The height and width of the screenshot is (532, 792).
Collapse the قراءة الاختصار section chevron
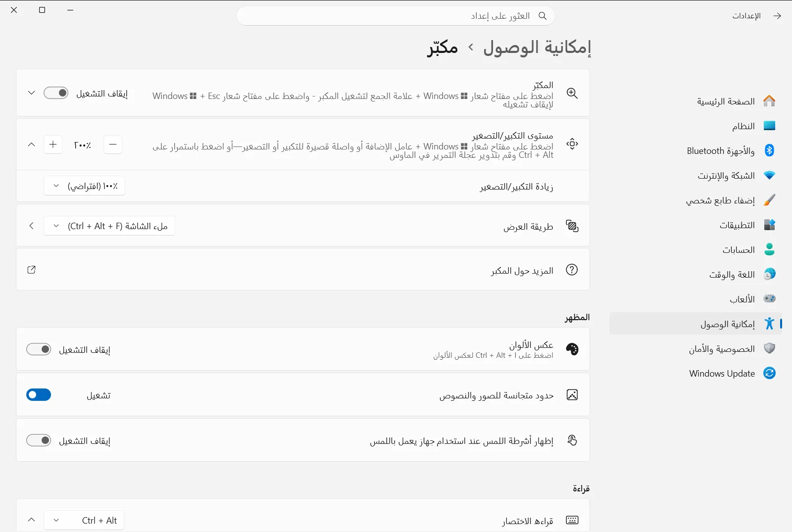click(x=31, y=520)
